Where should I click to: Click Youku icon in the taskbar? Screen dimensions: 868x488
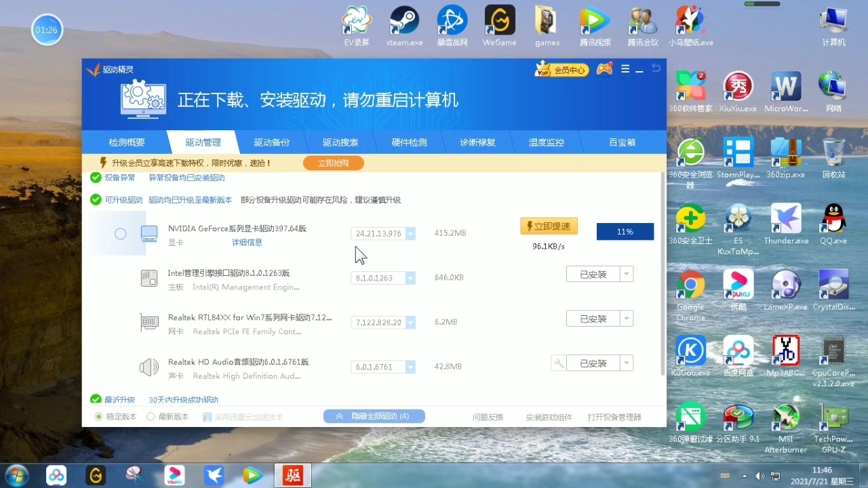tap(174, 475)
